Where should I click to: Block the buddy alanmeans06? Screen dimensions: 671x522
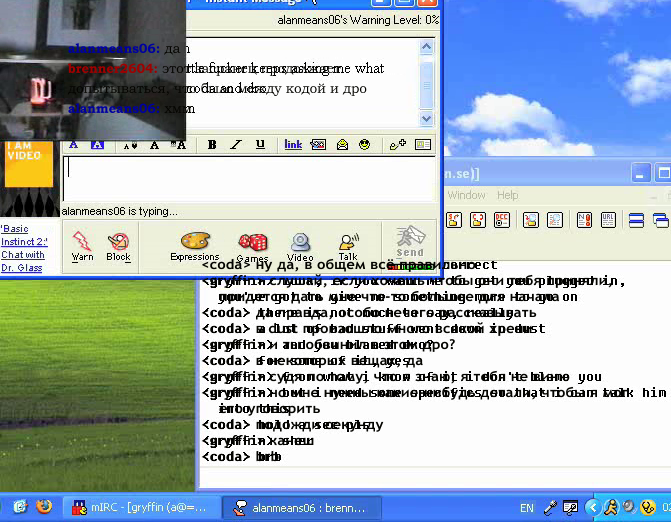(119, 246)
